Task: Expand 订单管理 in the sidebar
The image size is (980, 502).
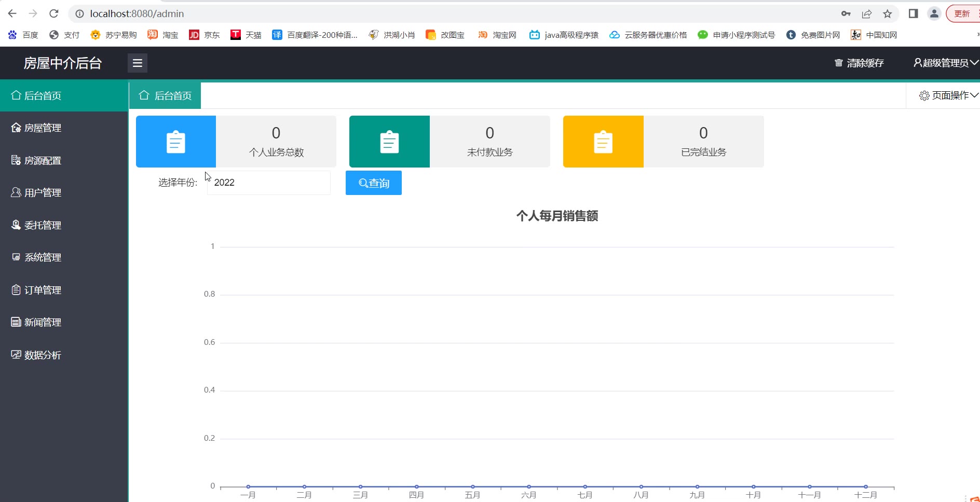Action: 64,290
